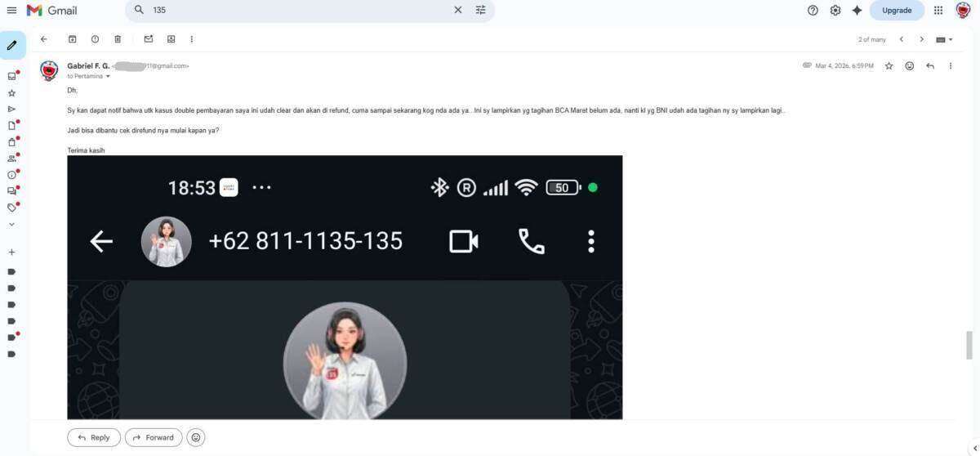Open input tools dropdown in toolbar
The width and height of the screenshot is (980, 456).
pyautogui.click(x=945, y=39)
